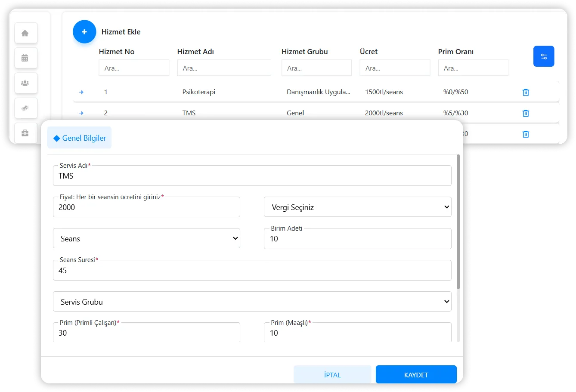Click the trash icon for TMS row
The image size is (576, 392).
click(525, 113)
